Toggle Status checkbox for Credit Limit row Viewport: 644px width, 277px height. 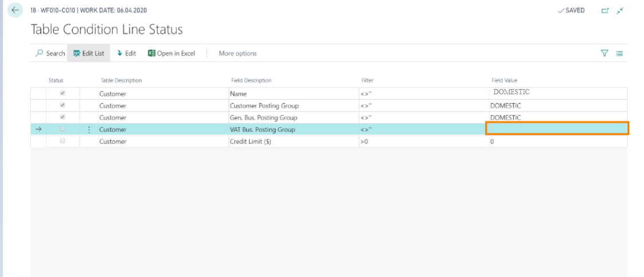pyautogui.click(x=62, y=141)
